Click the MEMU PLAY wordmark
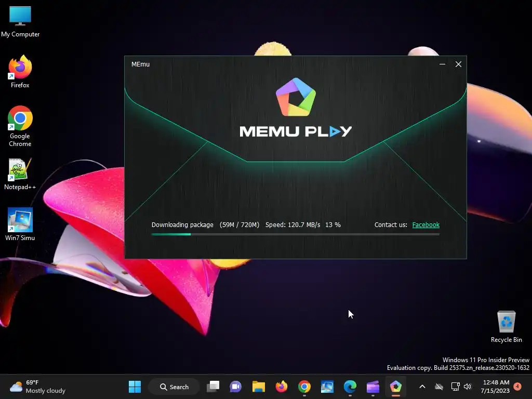Viewport: 532px width, 399px height. (x=296, y=131)
